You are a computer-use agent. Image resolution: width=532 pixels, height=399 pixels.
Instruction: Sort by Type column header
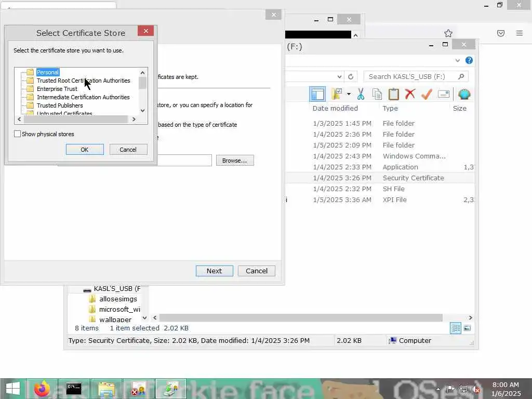click(x=390, y=108)
